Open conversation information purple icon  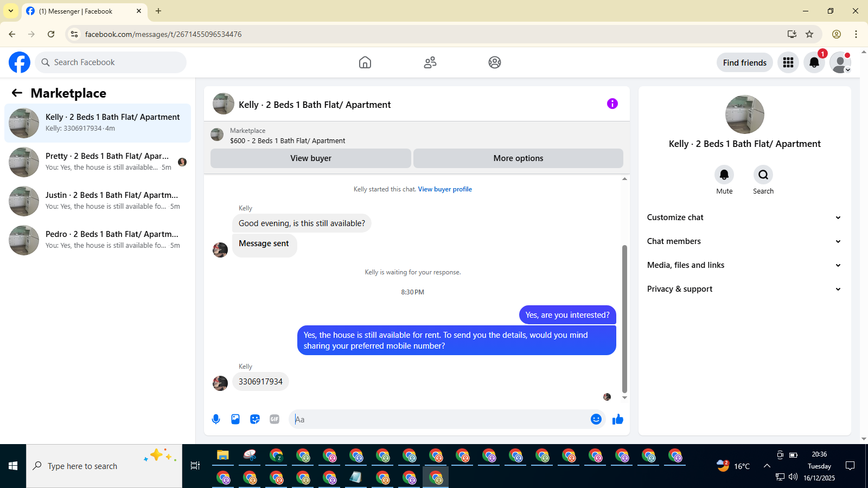pos(612,104)
